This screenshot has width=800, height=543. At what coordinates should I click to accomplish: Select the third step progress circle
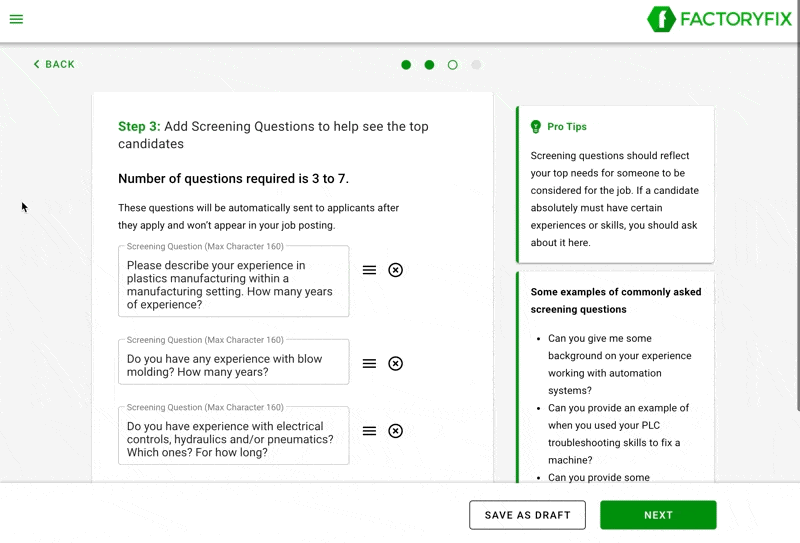(453, 65)
